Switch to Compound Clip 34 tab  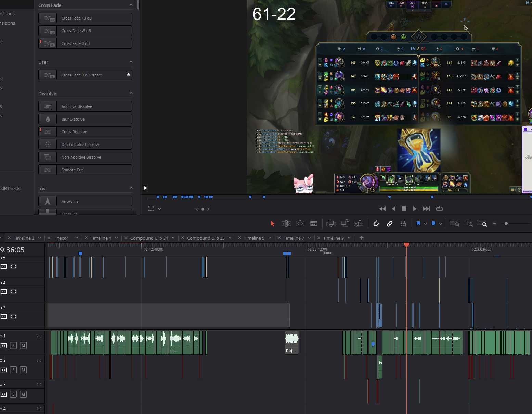coord(149,238)
